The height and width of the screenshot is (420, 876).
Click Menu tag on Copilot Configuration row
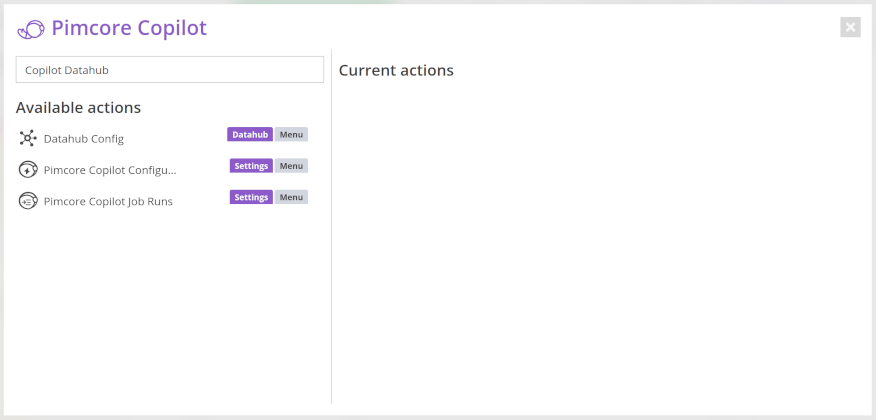(291, 166)
